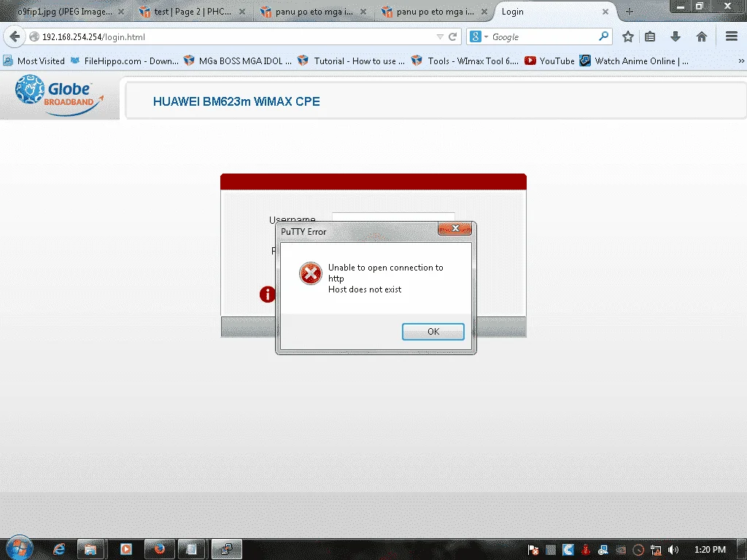This screenshot has height=560, width=747.
Task: Click the orange clock tray icon
Action: [x=638, y=550]
